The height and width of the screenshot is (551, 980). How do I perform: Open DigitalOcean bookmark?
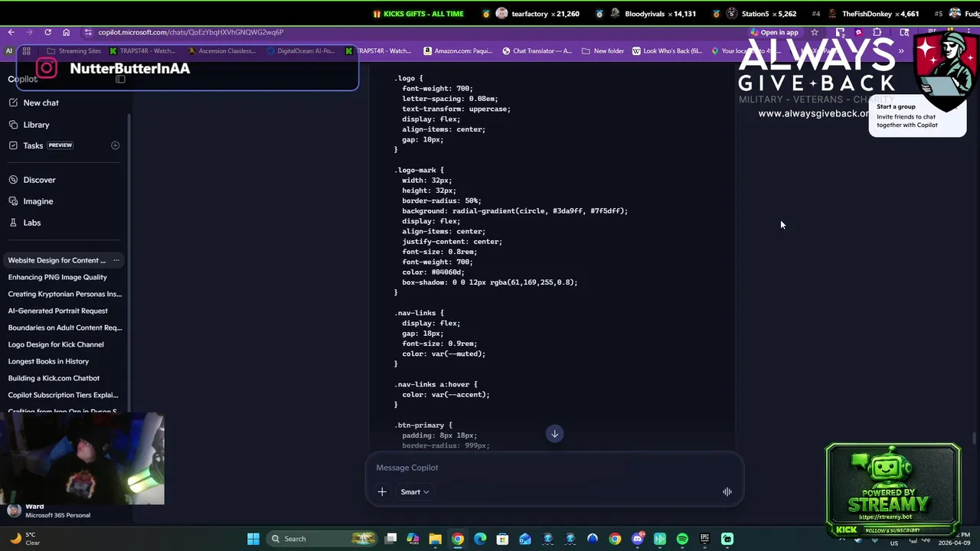(x=300, y=51)
